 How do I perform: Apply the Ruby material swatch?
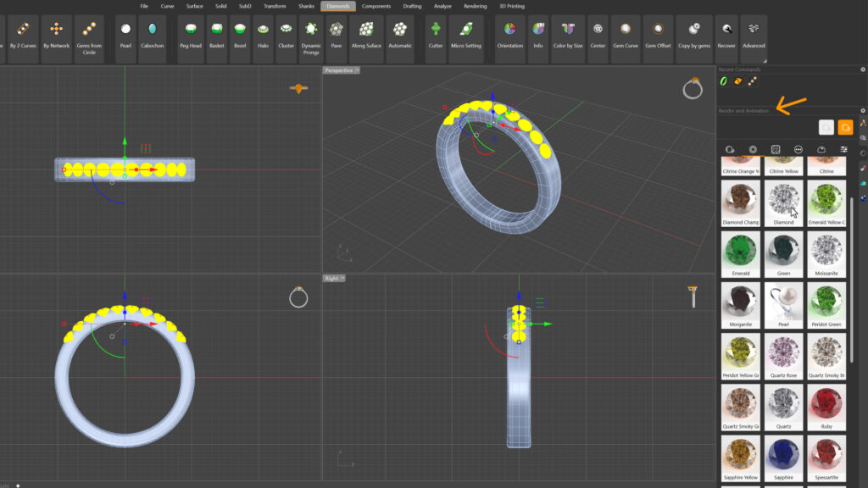coord(826,407)
